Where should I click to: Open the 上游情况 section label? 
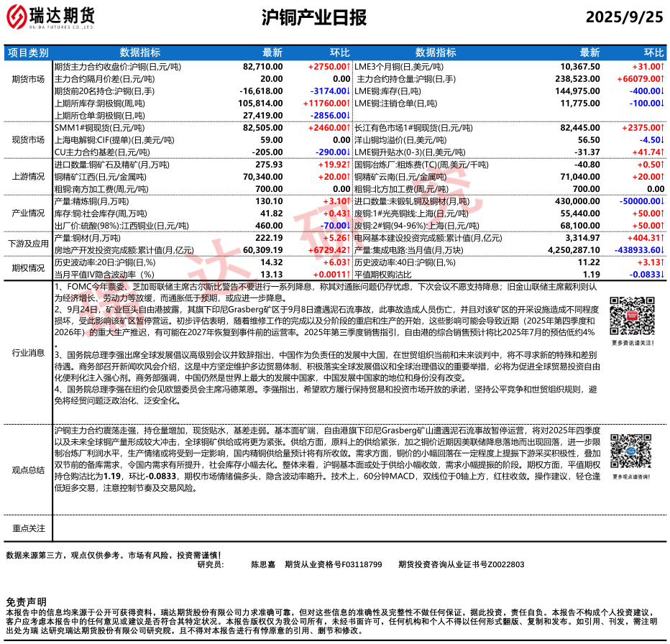pyautogui.click(x=28, y=177)
